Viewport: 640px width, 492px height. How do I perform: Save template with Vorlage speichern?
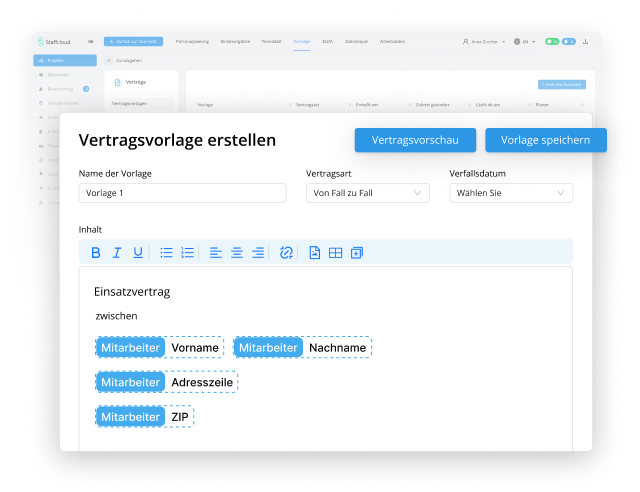[545, 140]
